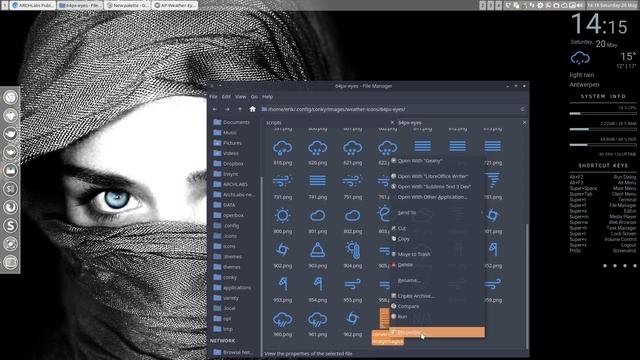Choose Run in the context menu
Viewport: 640px width, 360px height.
point(437,316)
